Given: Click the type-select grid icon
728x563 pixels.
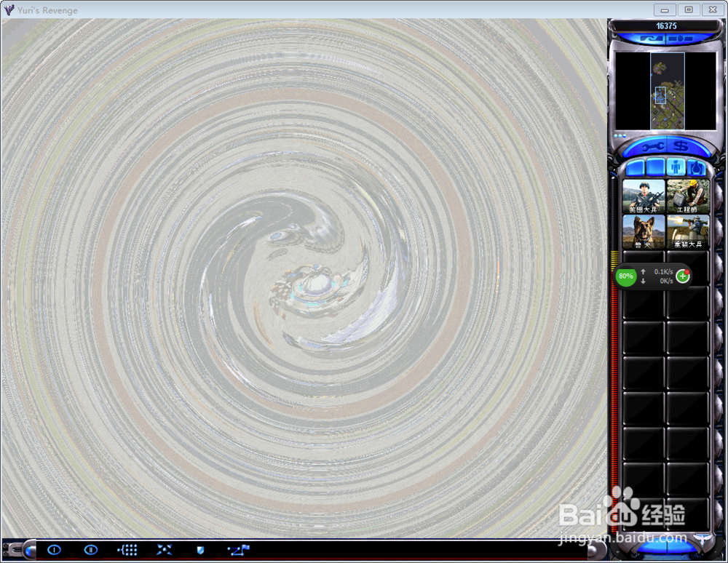Looking at the screenshot, I should click(x=127, y=550).
